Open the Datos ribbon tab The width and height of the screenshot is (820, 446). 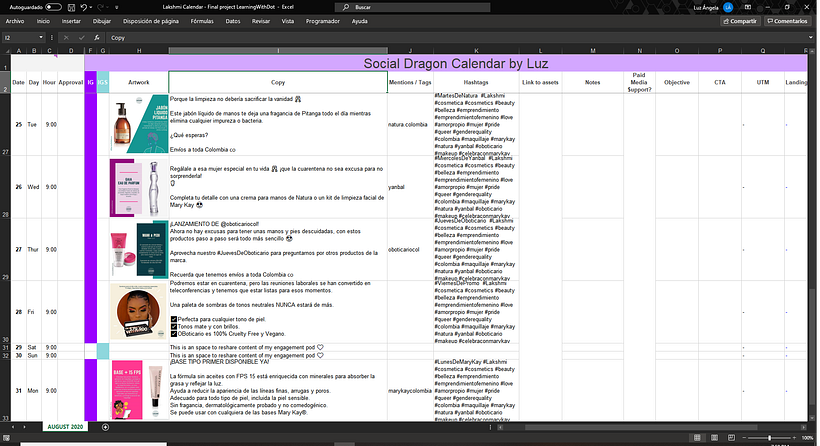[x=233, y=21]
